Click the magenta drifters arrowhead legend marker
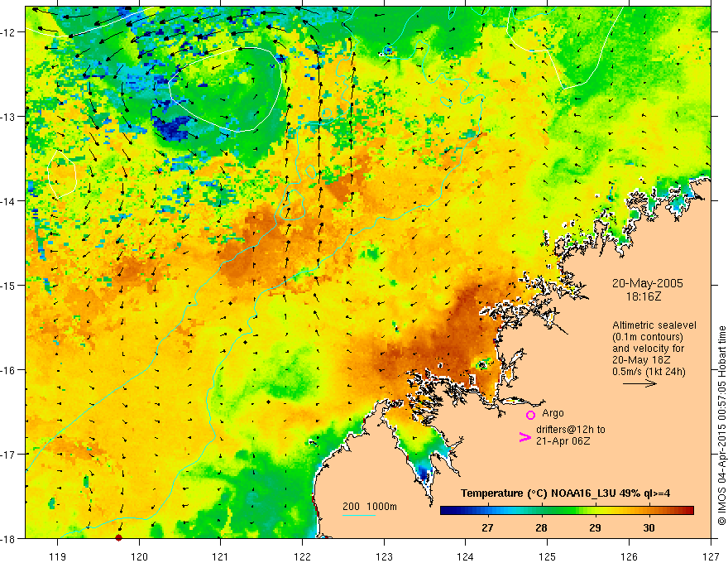728x563 pixels. (x=524, y=437)
